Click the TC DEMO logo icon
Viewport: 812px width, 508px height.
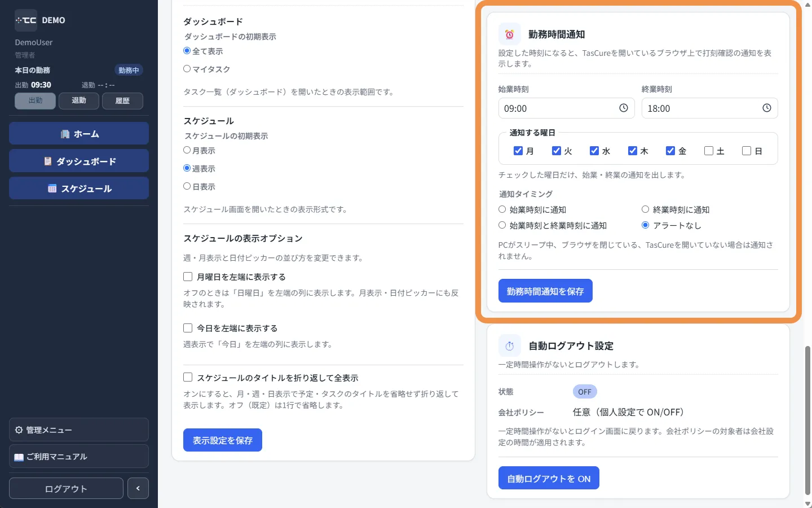[26, 20]
